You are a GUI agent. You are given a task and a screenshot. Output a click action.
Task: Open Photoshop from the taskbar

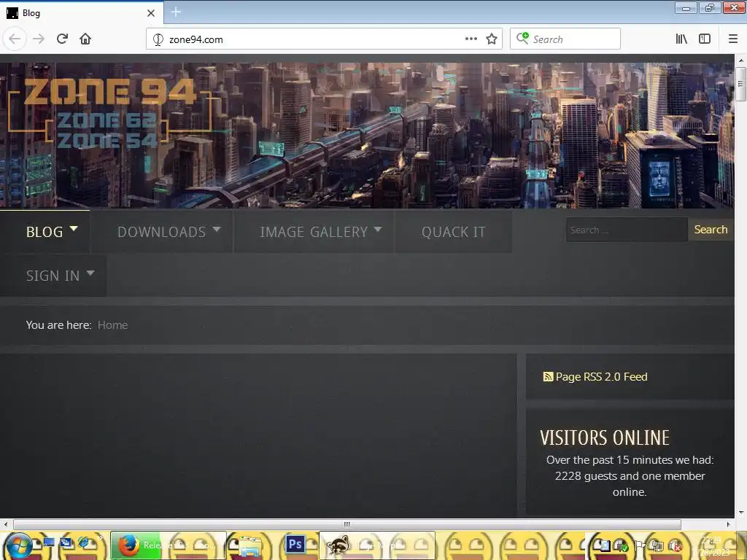[295, 544]
